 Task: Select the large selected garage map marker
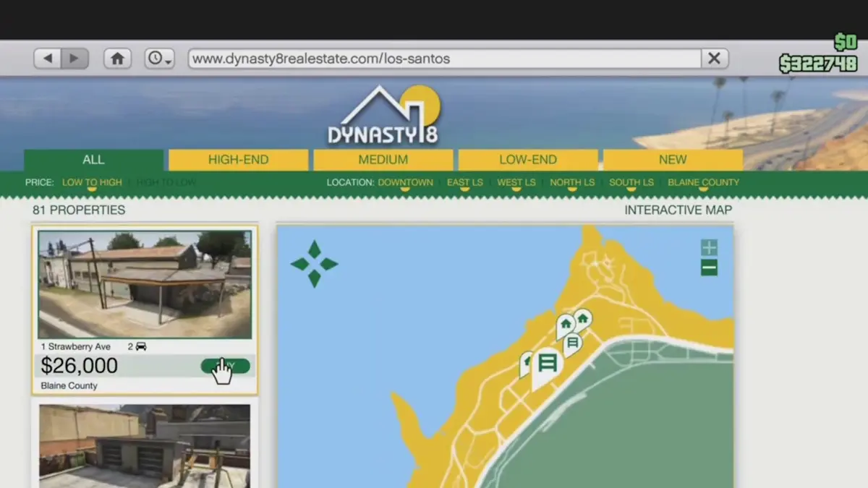tap(548, 365)
